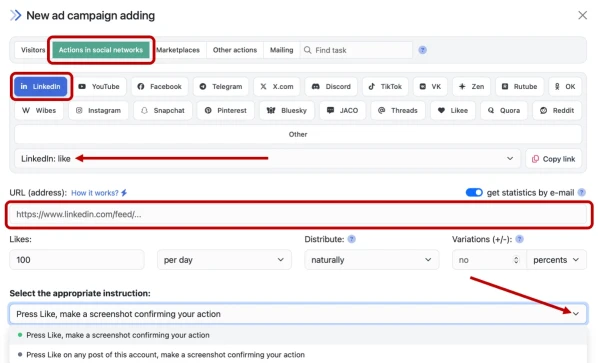Choose Press Like screenshot instruction option
The height and width of the screenshot is (363, 598).
point(298,335)
